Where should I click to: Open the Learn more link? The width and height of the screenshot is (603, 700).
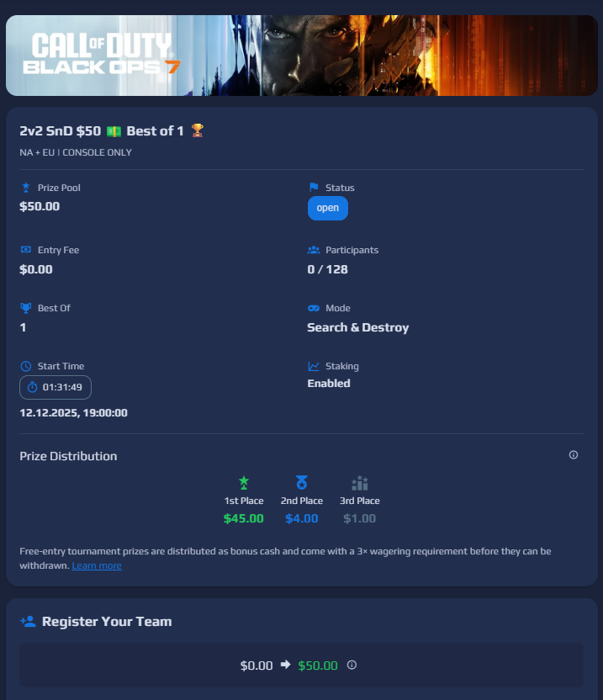[97, 565]
